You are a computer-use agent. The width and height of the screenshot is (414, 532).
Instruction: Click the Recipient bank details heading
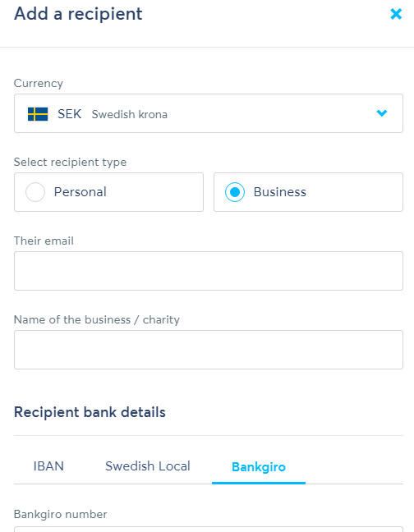pyautogui.click(x=90, y=412)
